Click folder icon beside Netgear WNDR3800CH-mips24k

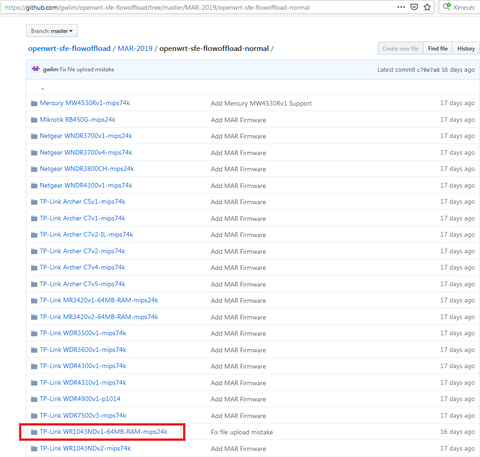[34, 169]
